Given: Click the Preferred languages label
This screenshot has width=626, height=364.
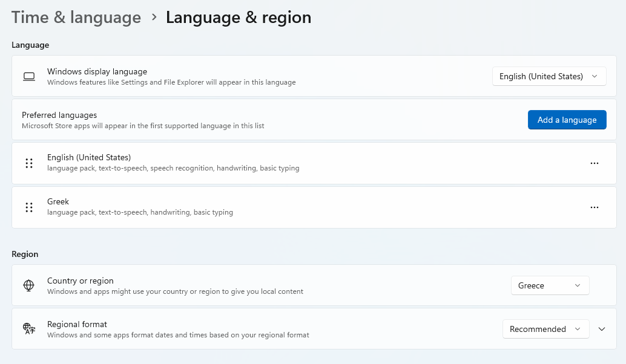Looking at the screenshot, I should pyautogui.click(x=59, y=115).
